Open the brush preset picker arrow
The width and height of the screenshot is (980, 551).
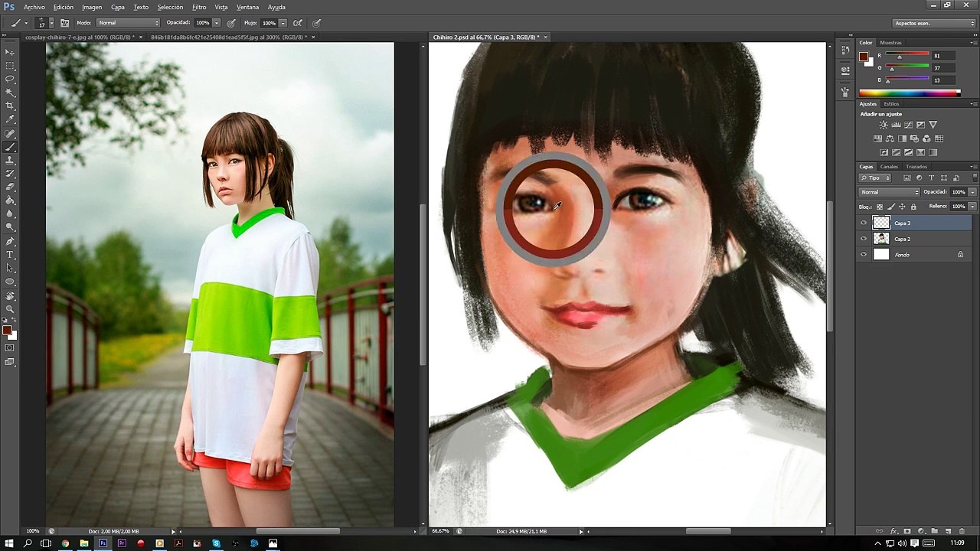51,23
